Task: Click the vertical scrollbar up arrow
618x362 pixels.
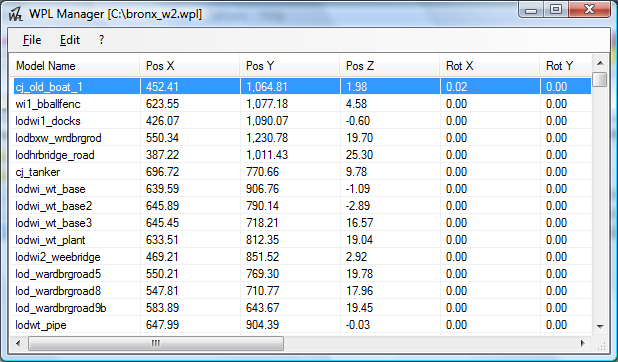Action: [600, 63]
